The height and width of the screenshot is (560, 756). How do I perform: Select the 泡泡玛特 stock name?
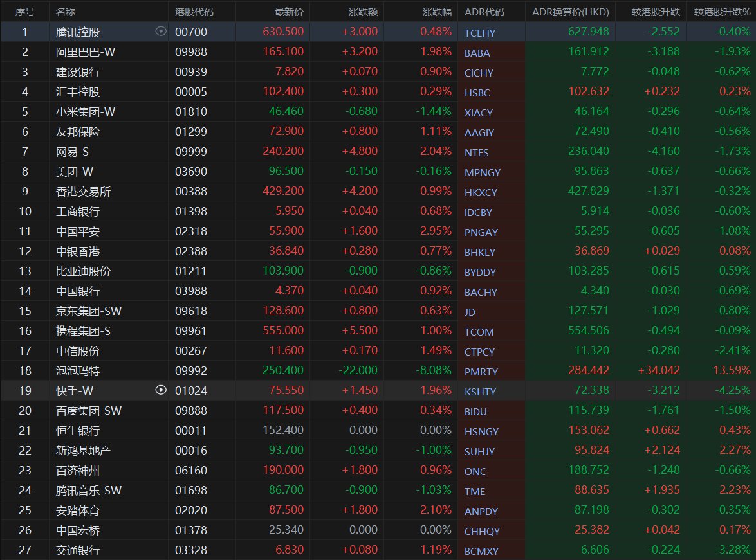[x=78, y=371]
